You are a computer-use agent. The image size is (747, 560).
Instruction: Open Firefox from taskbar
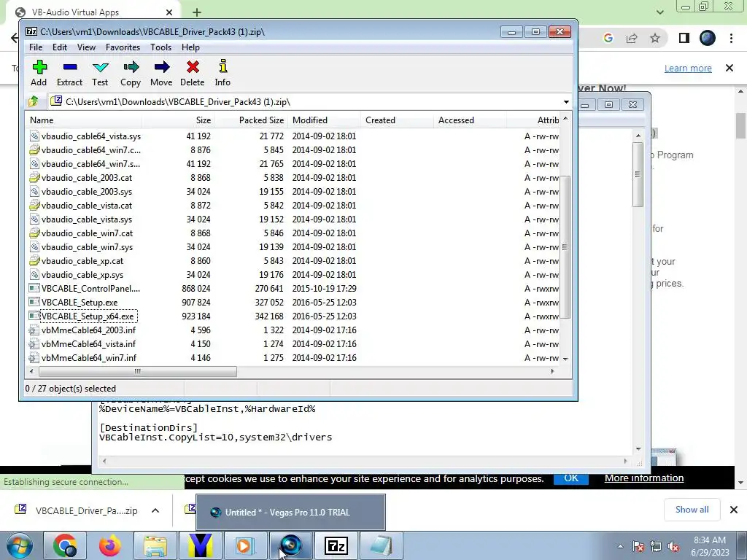tap(110, 545)
